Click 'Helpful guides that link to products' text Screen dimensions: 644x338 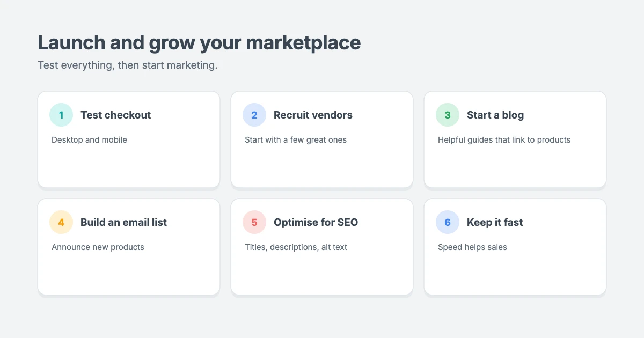click(504, 140)
